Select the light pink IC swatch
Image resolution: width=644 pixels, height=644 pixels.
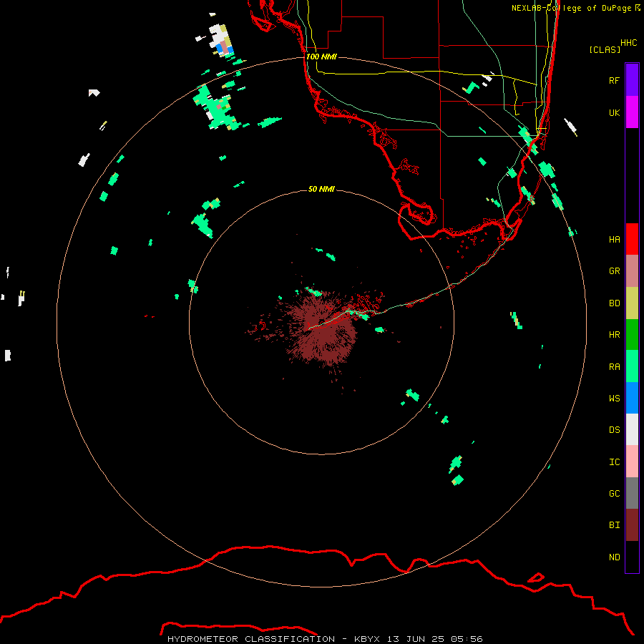coord(632,462)
